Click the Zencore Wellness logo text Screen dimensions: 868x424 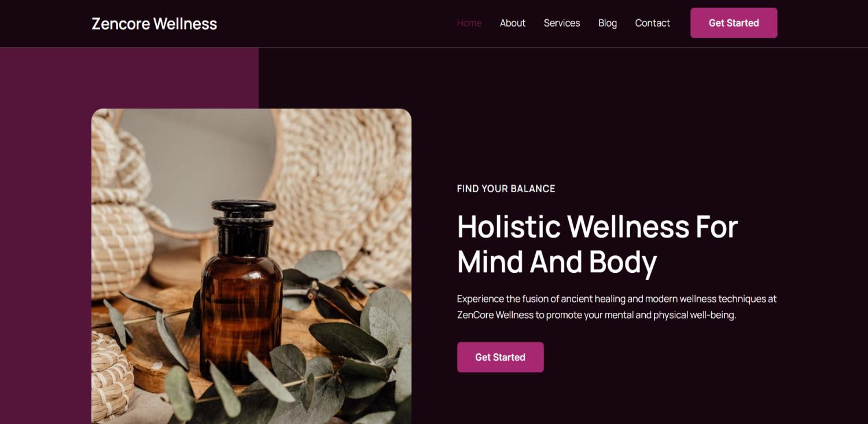click(154, 24)
